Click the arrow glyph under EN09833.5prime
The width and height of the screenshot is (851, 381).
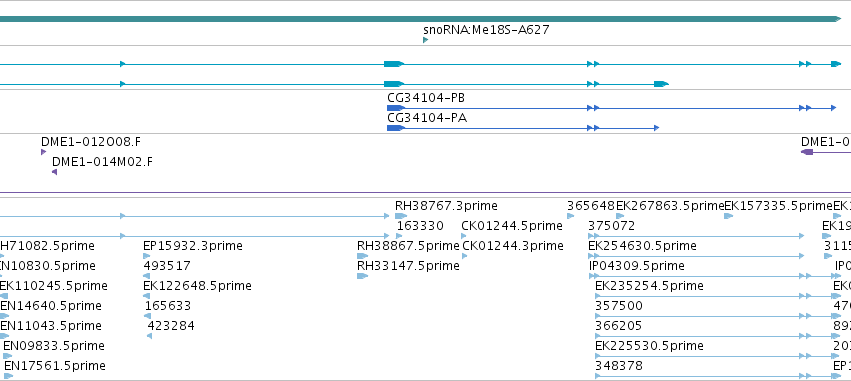(x=8, y=357)
